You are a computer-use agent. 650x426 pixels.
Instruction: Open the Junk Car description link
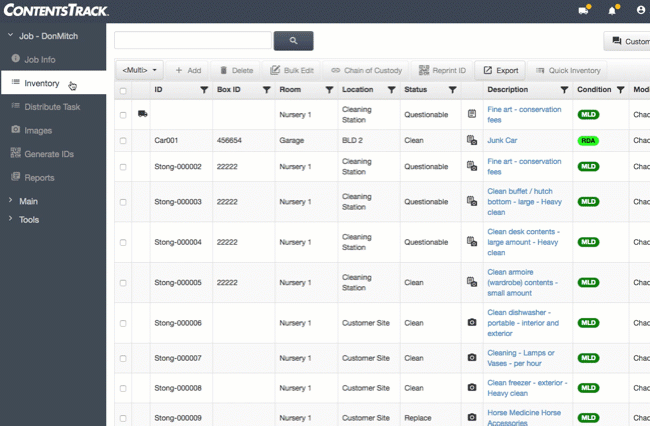[502, 140]
